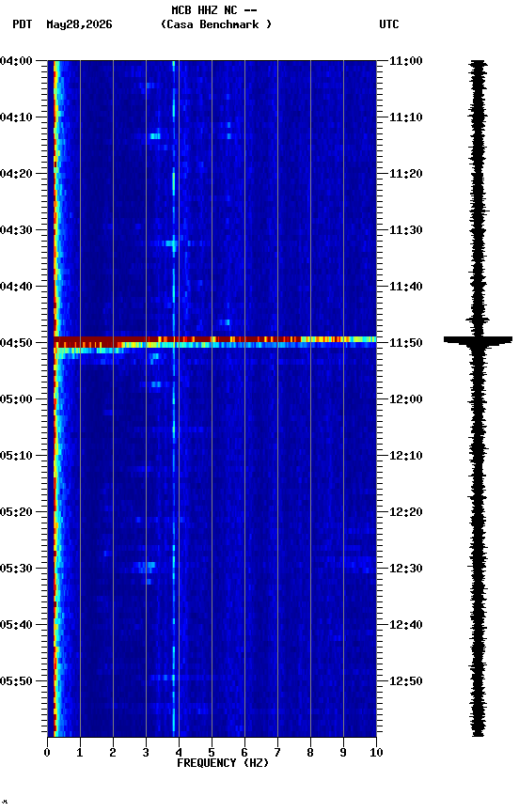519x812 pixels.
Task: Click the UTC time label 12:30
Action: coord(406,569)
